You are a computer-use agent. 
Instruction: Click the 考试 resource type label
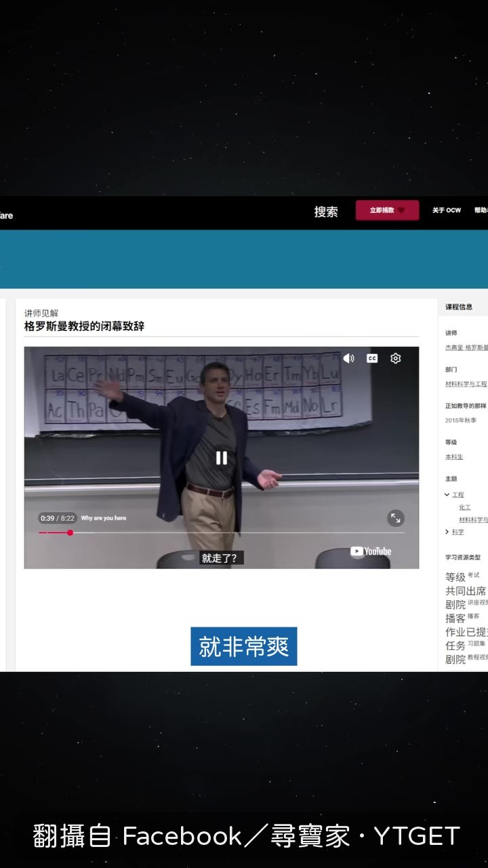473,575
